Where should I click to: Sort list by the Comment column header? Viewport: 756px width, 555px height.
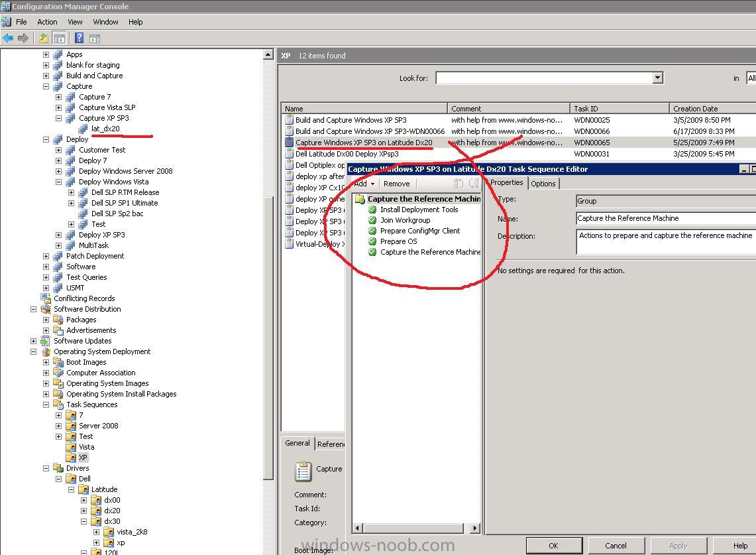point(509,109)
